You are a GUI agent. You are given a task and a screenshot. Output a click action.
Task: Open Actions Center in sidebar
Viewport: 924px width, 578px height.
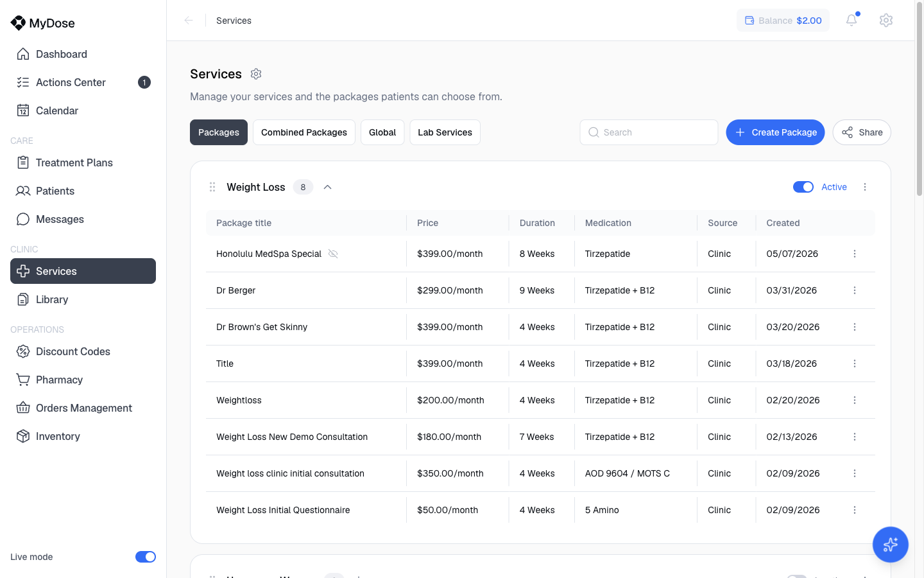click(83, 82)
